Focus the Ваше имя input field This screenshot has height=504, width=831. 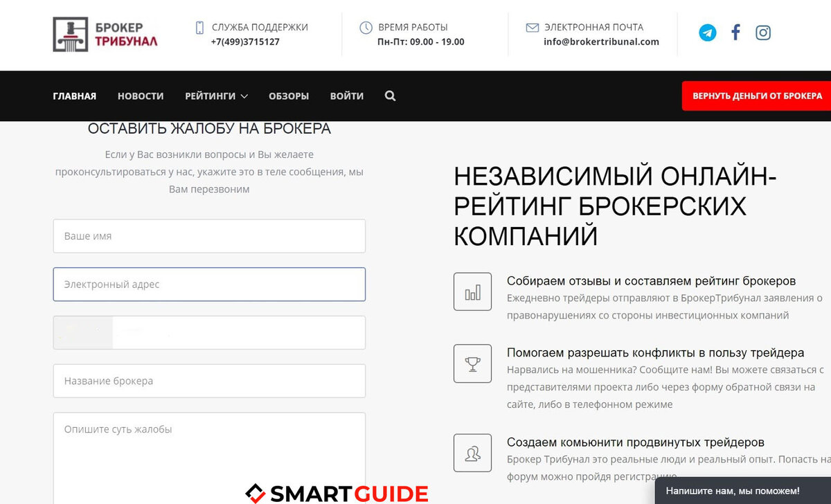(x=209, y=236)
